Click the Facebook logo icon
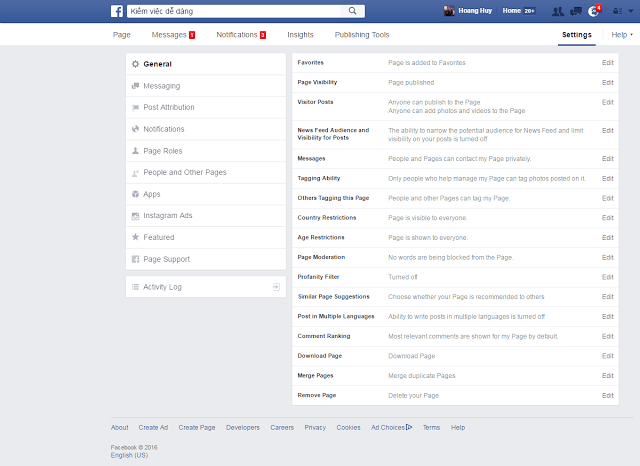Screen dimensions: 640x466 pyautogui.click(x=117, y=11)
